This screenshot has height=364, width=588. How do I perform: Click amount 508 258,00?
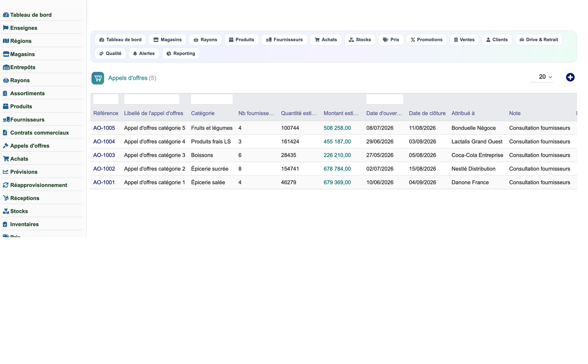337,128
